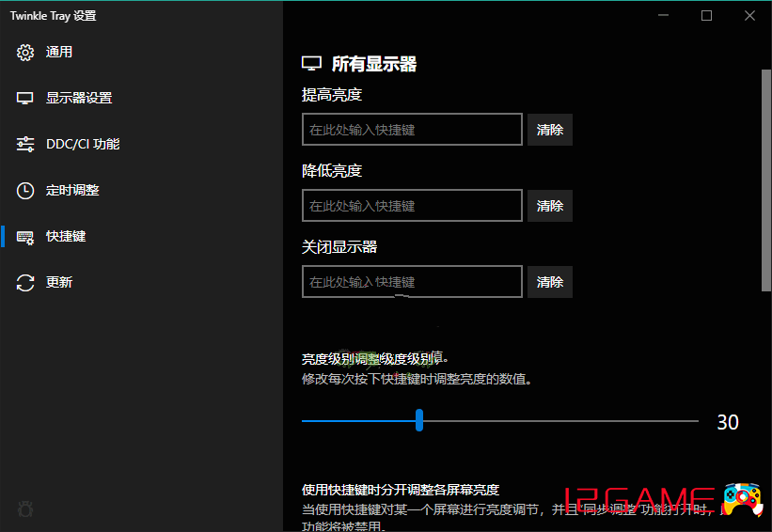The width and height of the screenshot is (772, 532).
Task: Click the refresh icon beside 更新
Action: pos(25,283)
